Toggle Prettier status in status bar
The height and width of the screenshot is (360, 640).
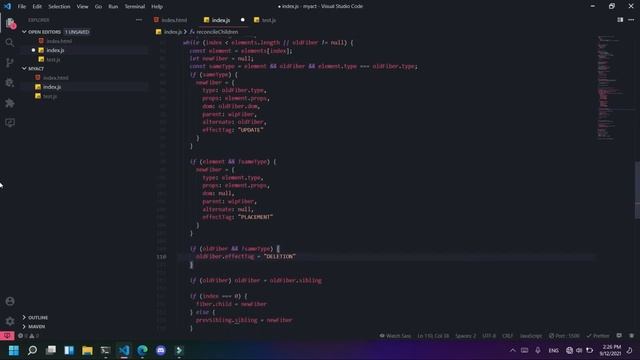[598, 336]
